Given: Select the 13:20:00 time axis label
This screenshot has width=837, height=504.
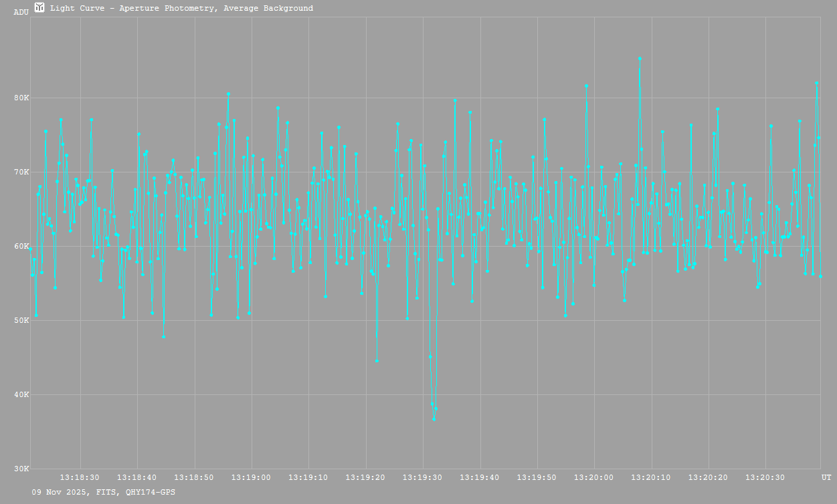Looking at the screenshot, I should (594, 477).
